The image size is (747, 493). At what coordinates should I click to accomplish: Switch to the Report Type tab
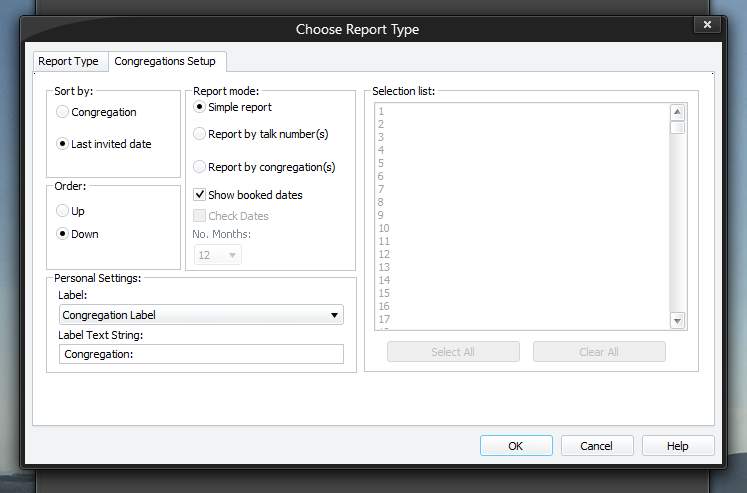pos(68,61)
